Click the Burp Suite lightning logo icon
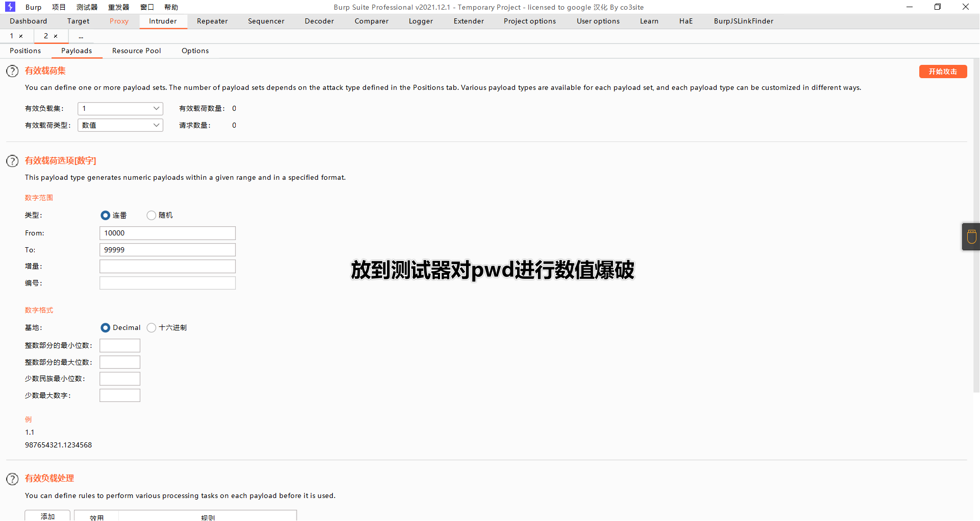The width and height of the screenshot is (980, 521). point(10,7)
